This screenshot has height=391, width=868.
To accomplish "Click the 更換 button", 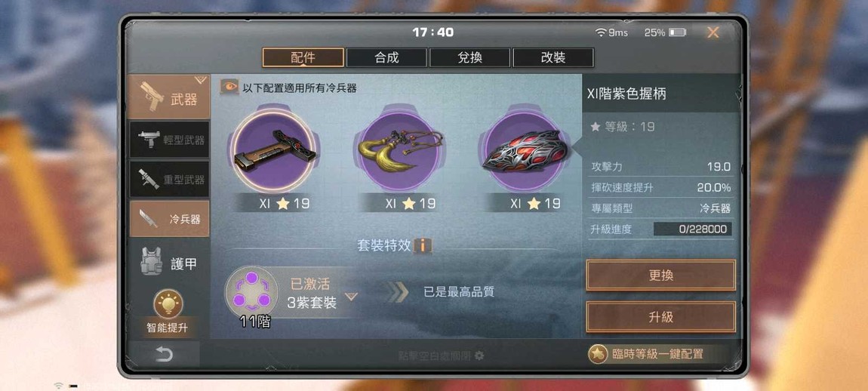I will (661, 276).
